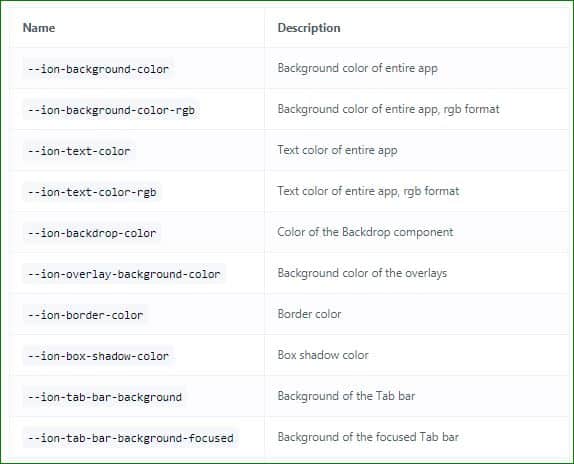Click 'Background color of entire app' description
Image resolution: width=574 pixels, height=464 pixels.
point(358,68)
